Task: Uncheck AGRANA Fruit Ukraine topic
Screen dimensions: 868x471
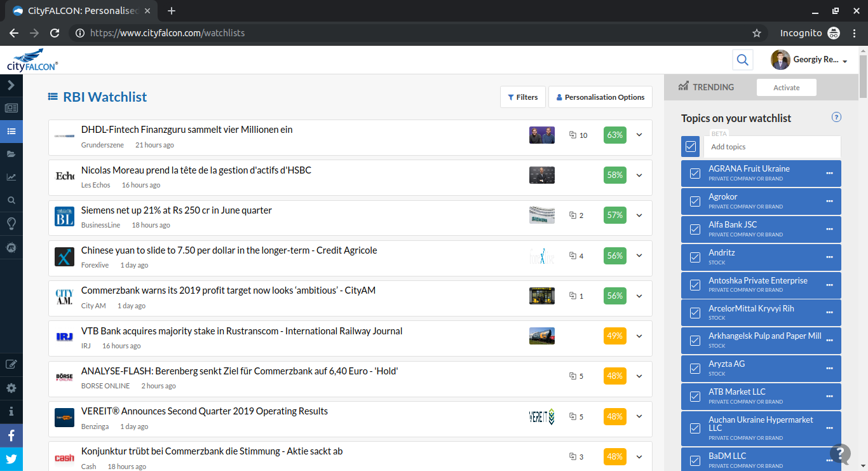Action: [695, 173]
